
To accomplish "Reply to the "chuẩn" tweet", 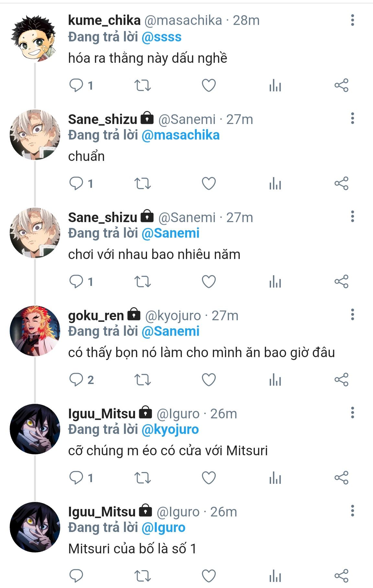I will pyautogui.click(x=76, y=184).
